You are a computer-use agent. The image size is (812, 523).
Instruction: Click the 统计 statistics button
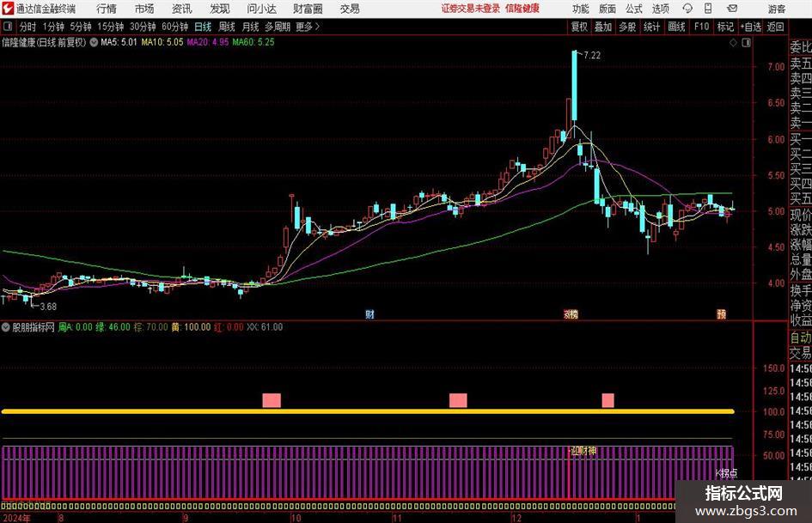point(651,27)
